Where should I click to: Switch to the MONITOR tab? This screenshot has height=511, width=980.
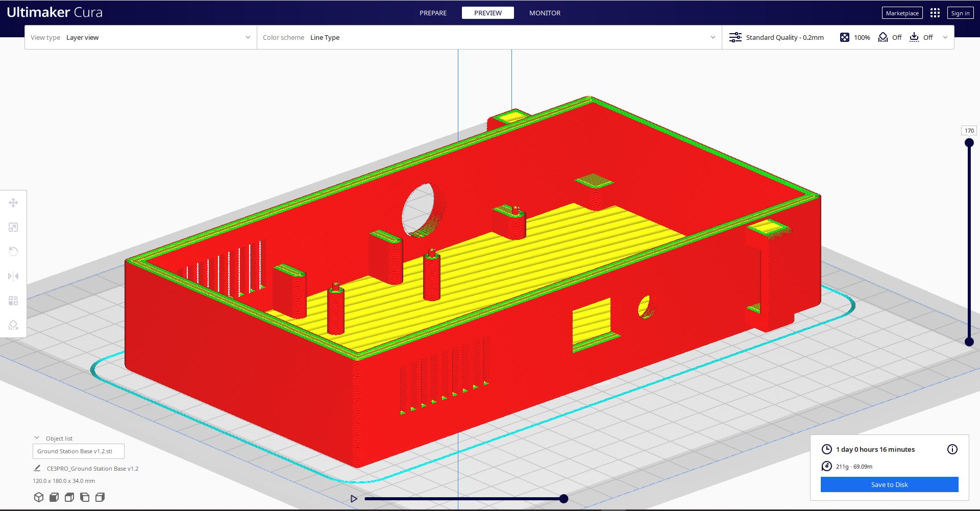coord(545,13)
